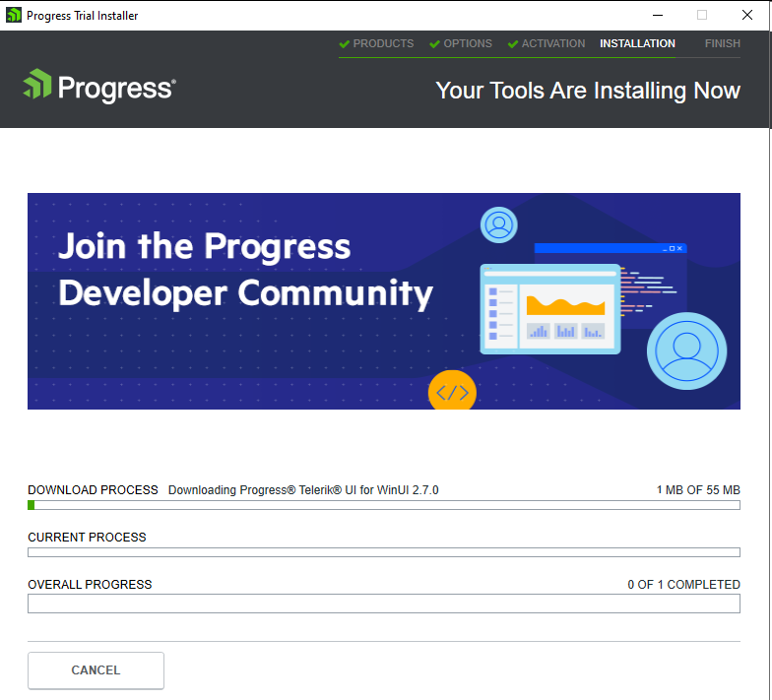Screen dimensions: 772x700
Task: Click the green checkmark beside OPTIONS
Action: coord(434,43)
